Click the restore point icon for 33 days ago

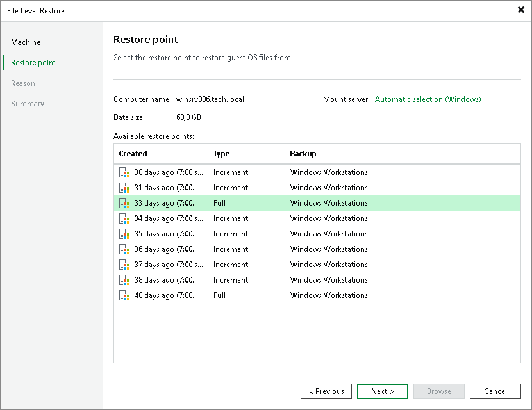point(124,203)
